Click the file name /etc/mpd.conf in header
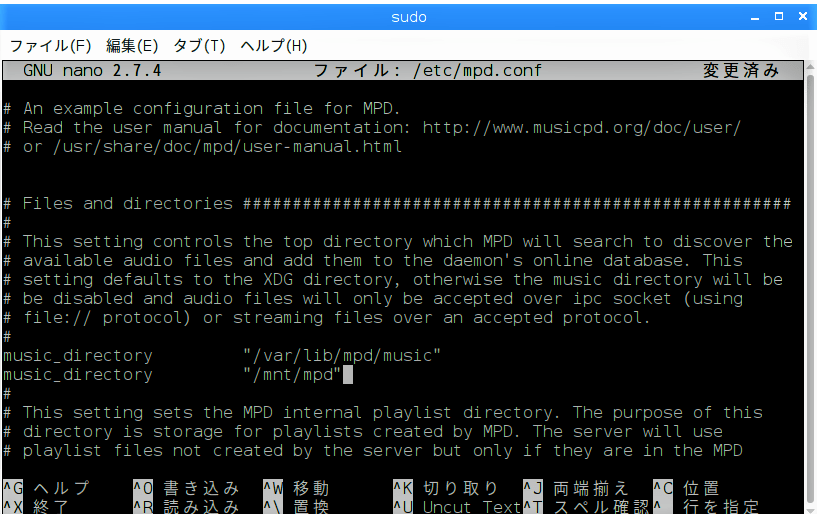The height and width of the screenshot is (518, 817). (x=477, y=70)
